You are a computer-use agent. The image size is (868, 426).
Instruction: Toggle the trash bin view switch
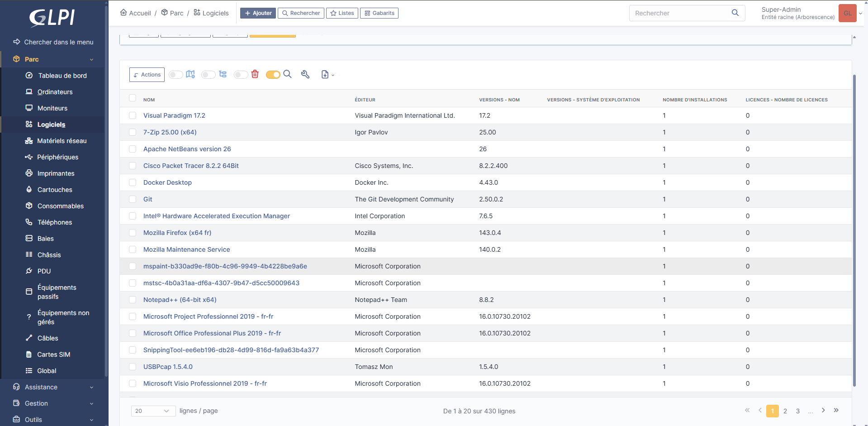click(x=241, y=75)
